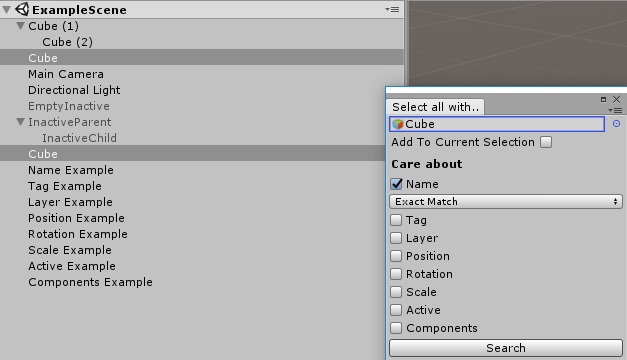Screen dimensions: 627x360
Task: Open the hierarchy scene options menu icon
Action: [x=392, y=9]
